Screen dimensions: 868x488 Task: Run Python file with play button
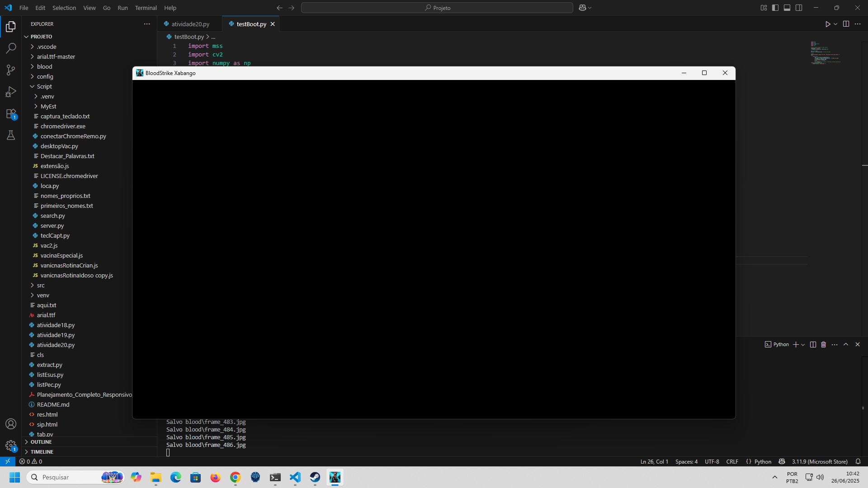click(x=828, y=24)
